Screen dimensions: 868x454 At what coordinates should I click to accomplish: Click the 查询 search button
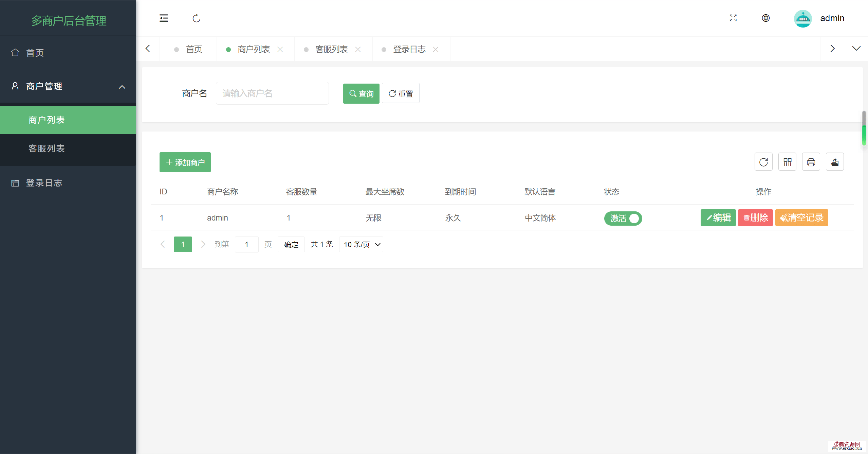[361, 93]
